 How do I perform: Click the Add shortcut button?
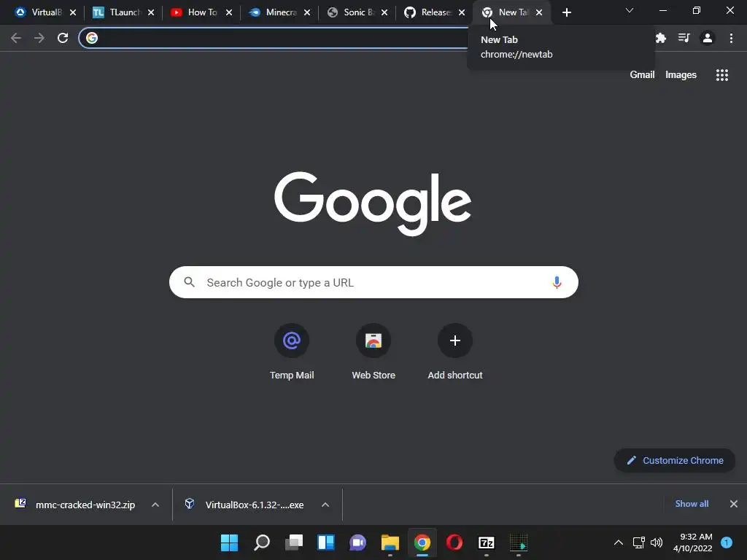point(455,351)
